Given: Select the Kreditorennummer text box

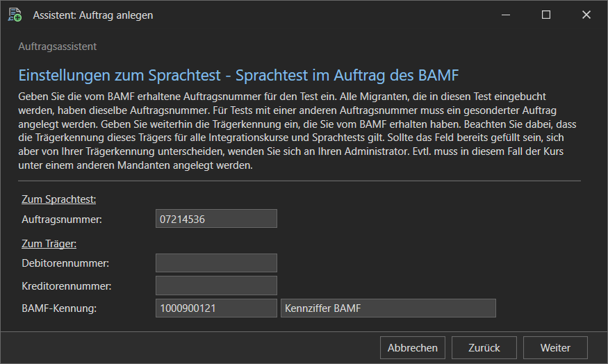Looking at the screenshot, I should point(216,286).
